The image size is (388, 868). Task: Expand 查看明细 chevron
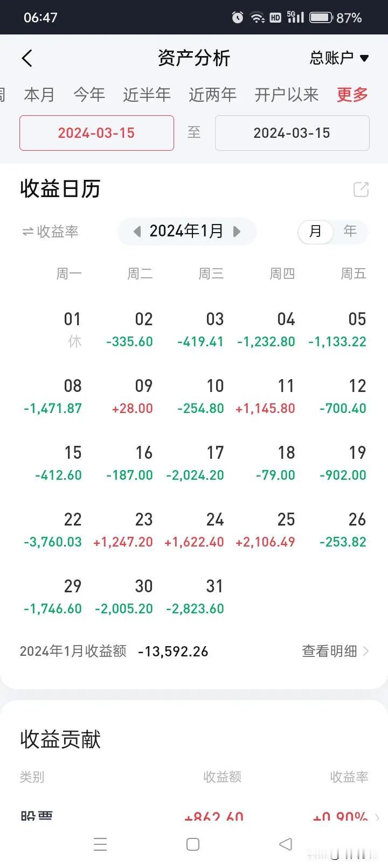coord(366,651)
